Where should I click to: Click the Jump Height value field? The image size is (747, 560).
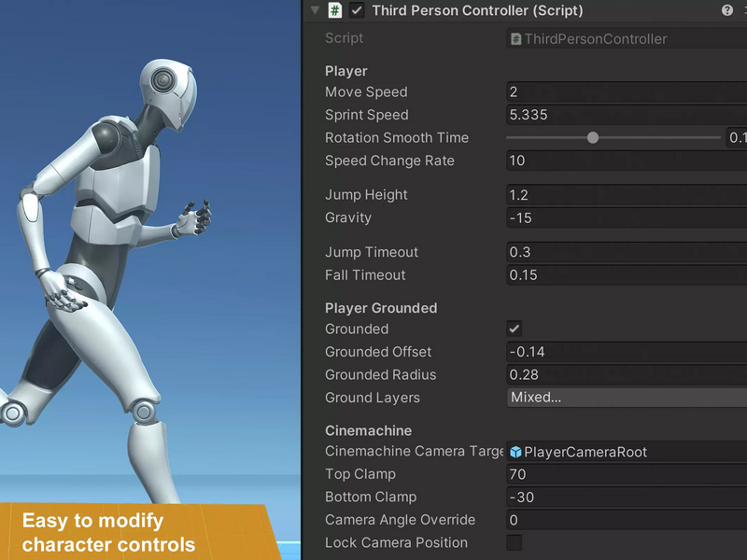(x=627, y=195)
